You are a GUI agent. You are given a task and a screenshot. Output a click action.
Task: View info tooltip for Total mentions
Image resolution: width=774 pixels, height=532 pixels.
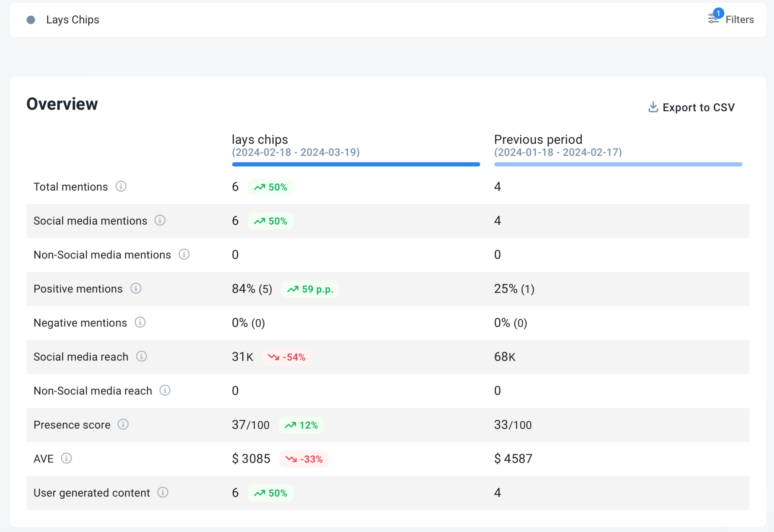click(121, 187)
